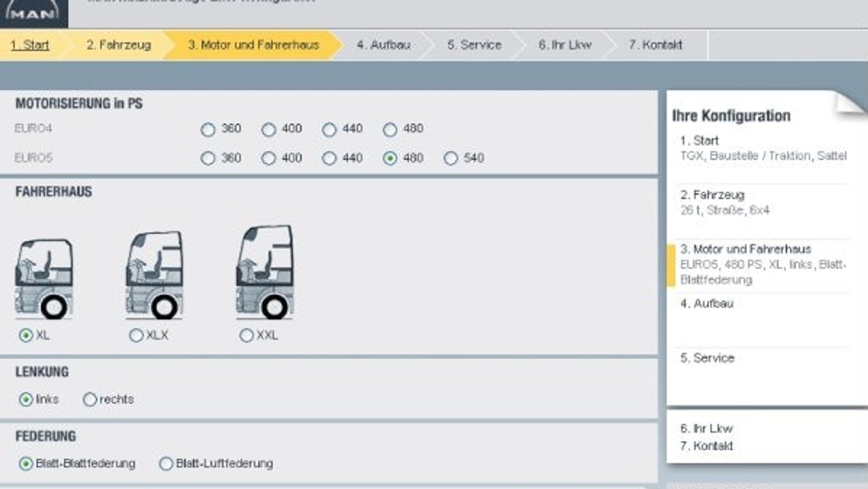Image resolution: width=868 pixels, height=489 pixels.
Task: Go to the 1. Start step
Action: [x=30, y=45]
